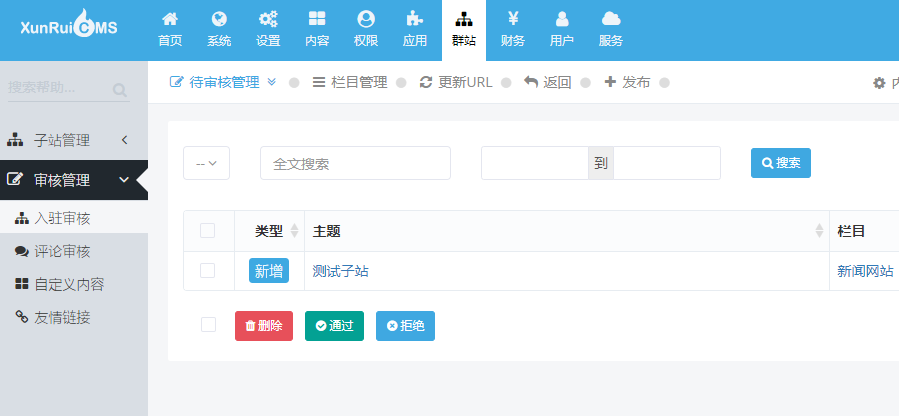Click the 发布 plus icon
This screenshot has height=416, width=899.
(x=610, y=82)
